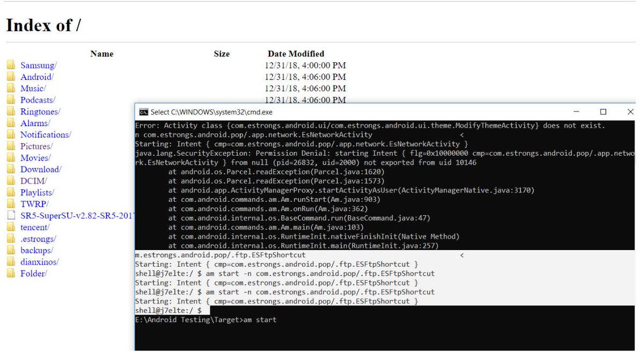The image size is (644, 359).
Task: Minimize the cmd.exe window
Action: click(x=576, y=112)
